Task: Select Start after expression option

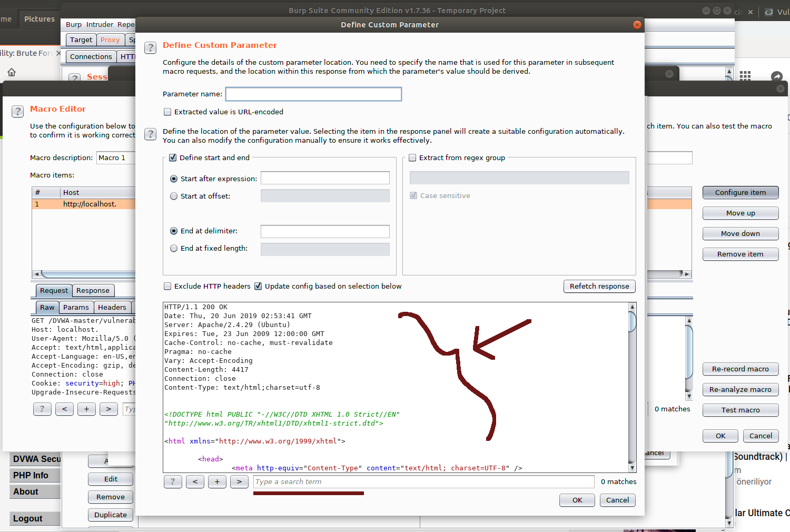Action: [174, 179]
